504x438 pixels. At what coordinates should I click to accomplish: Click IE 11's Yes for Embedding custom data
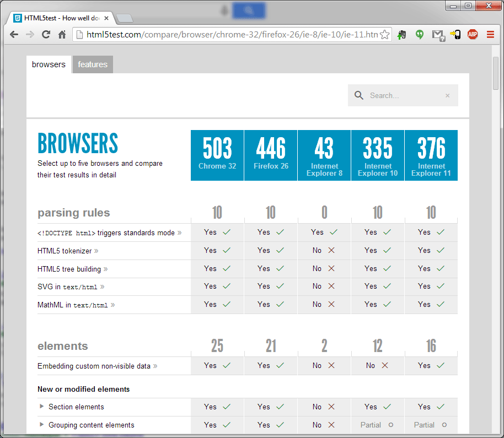pyautogui.click(x=431, y=365)
